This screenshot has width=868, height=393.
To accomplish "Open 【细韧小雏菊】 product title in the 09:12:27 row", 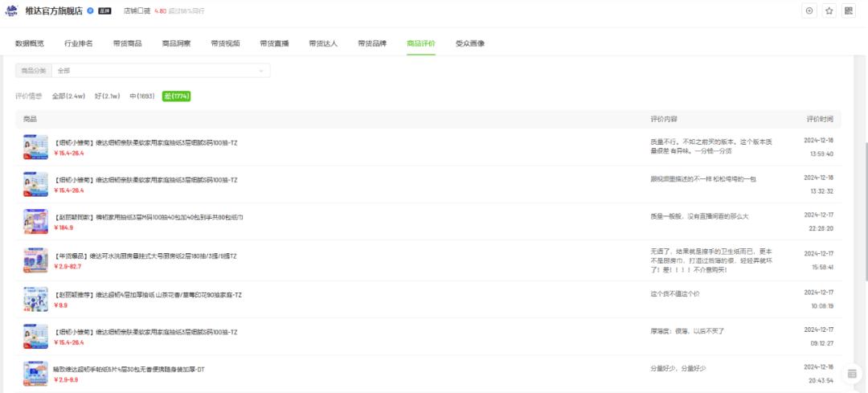I will click(x=145, y=332).
